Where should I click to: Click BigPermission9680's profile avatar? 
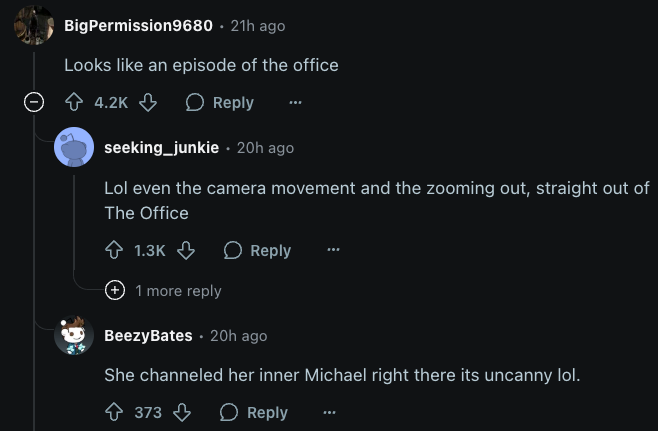tap(34, 25)
